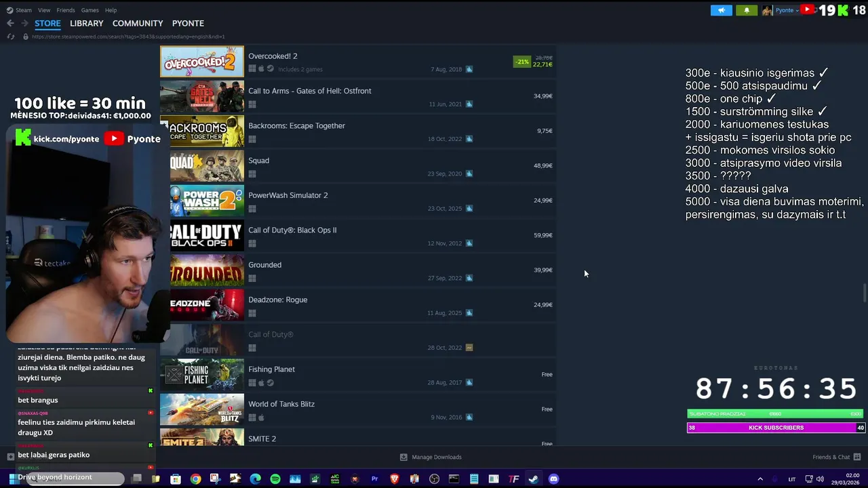Click the Pyonte profile avatar picture
Screen dimensions: 868x488
(767, 10)
